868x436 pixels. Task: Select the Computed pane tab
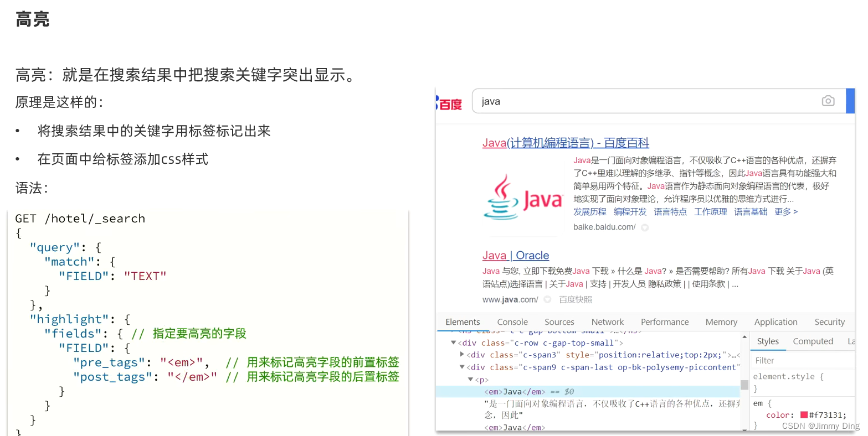click(813, 341)
